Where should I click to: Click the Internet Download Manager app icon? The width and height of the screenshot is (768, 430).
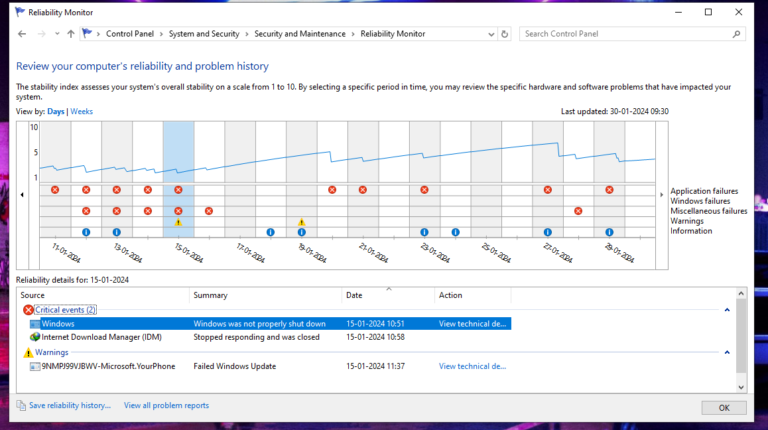pyautogui.click(x=35, y=337)
